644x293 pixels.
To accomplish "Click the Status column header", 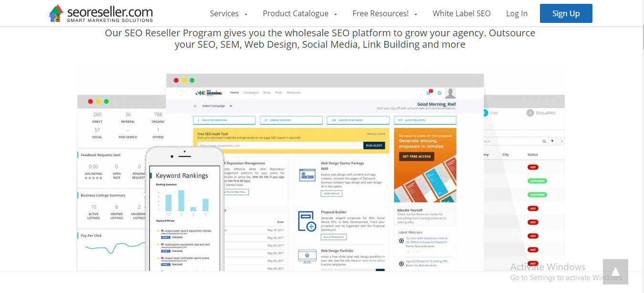I will [532, 155].
